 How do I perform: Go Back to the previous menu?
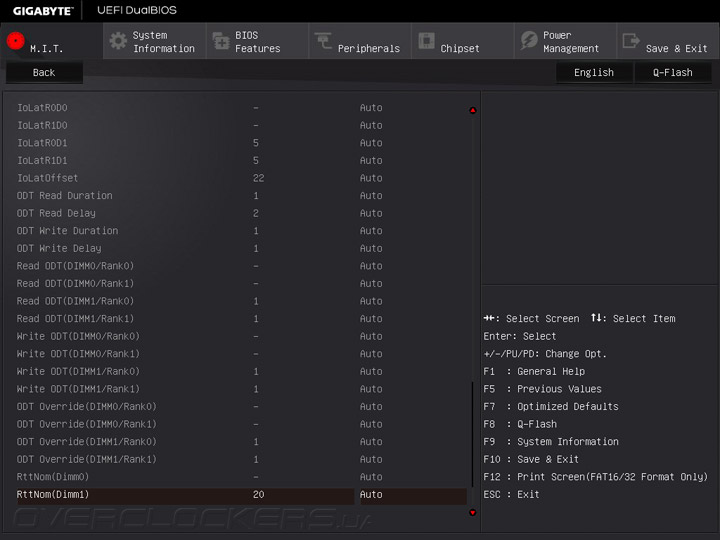tap(44, 73)
